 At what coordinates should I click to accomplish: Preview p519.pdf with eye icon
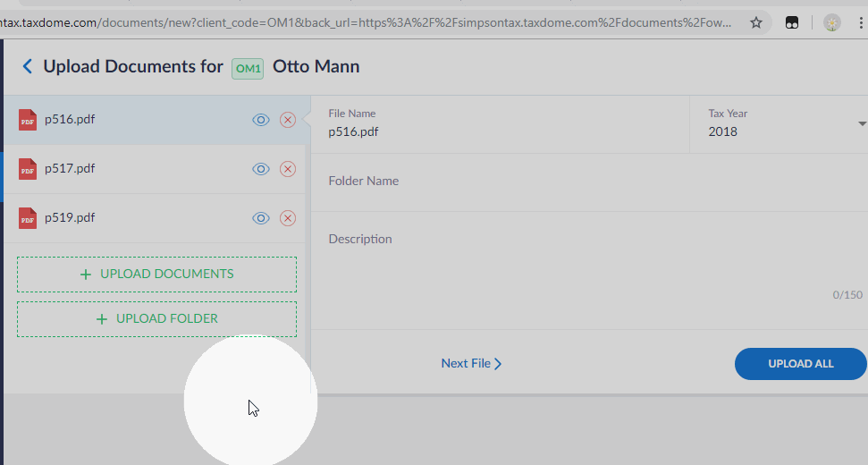(x=261, y=218)
